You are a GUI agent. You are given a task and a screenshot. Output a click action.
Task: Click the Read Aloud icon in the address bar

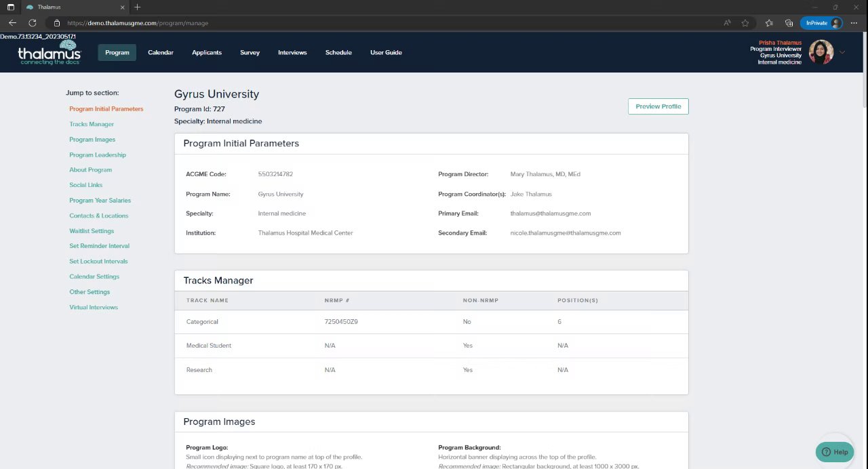tap(727, 23)
